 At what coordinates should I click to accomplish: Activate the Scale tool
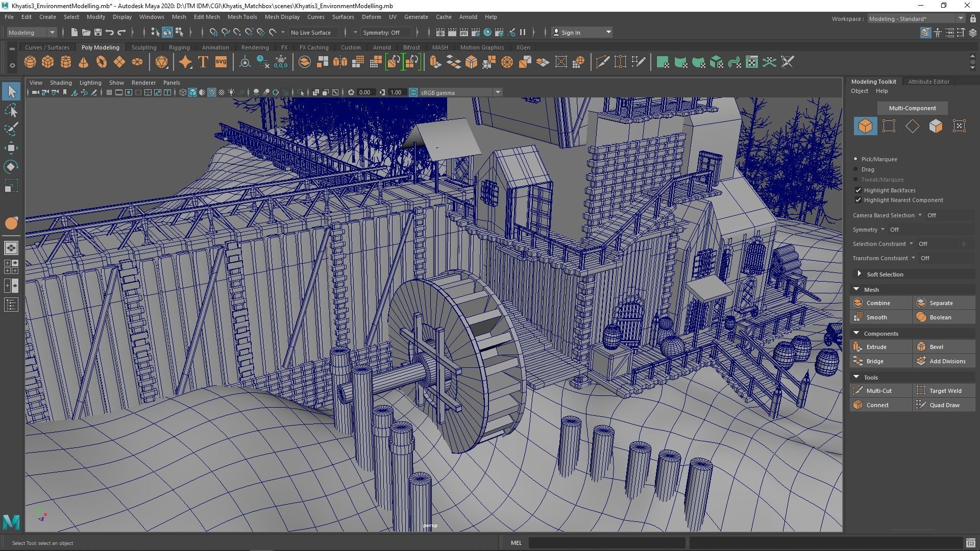pyautogui.click(x=11, y=186)
